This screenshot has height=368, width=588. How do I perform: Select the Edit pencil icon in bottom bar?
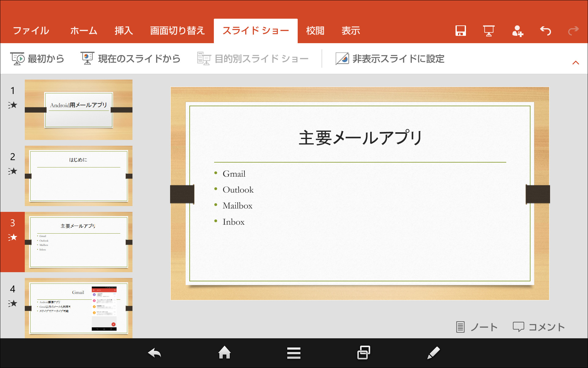[434, 352]
